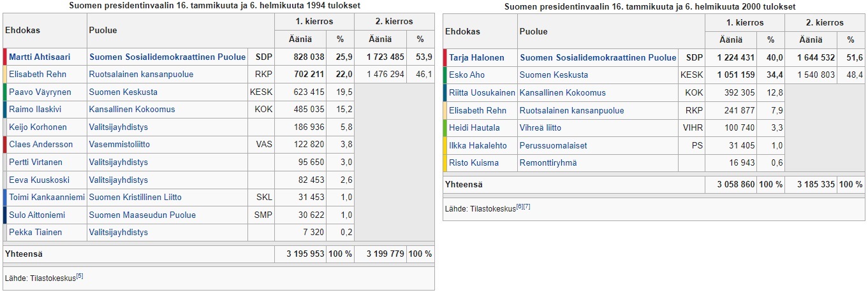Click the red SDP color bar beside Ahtisaari

click(x=5, y=57)
